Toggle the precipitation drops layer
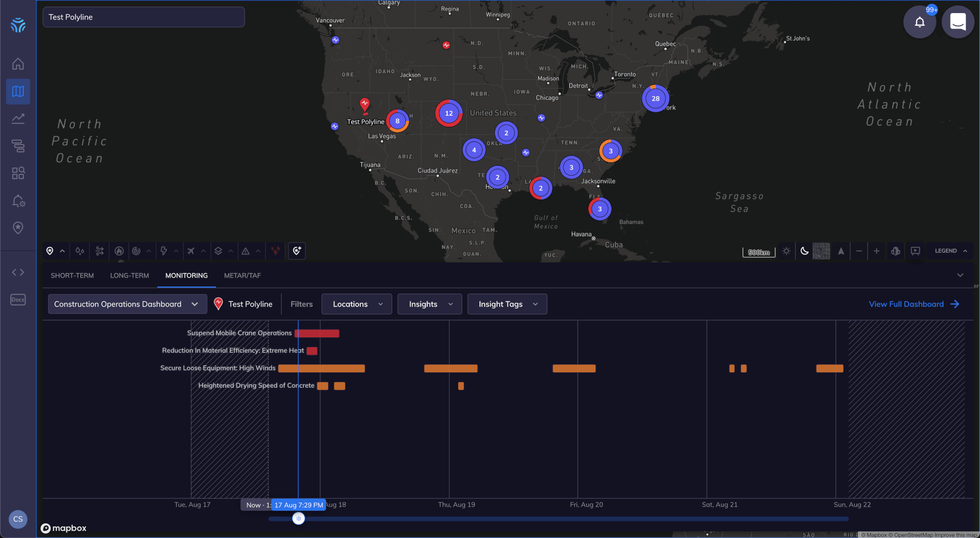Image resolution: width=980 pixels, height=538 pixels. pyautogui.click(x=80, y=251)
